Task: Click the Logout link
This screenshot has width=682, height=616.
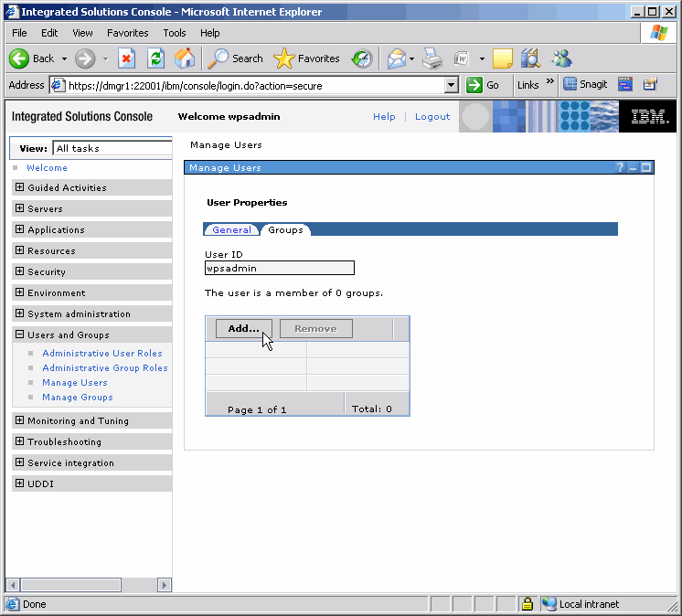Action: click(x=432, y=117)
